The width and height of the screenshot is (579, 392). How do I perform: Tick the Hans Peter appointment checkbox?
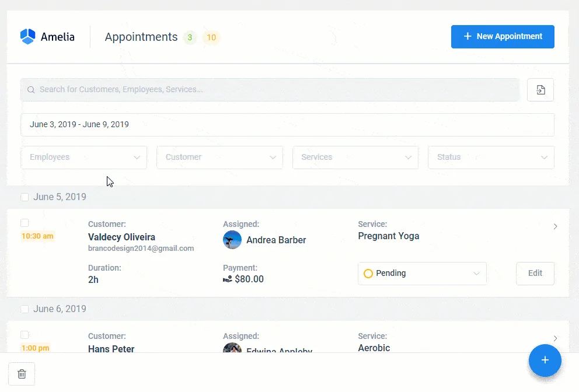coord(25,335)
